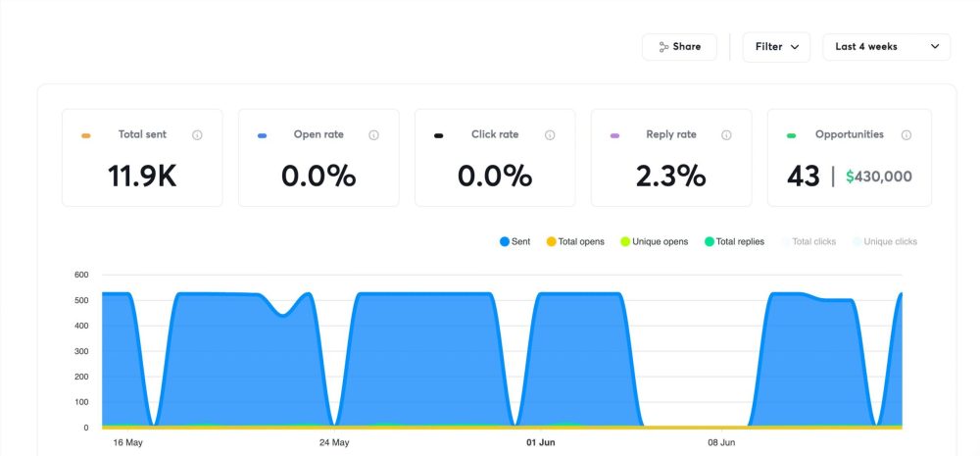Click the orange Total sent color indicator
This screenshot has width=980, height=456.
tap(86, 135)
